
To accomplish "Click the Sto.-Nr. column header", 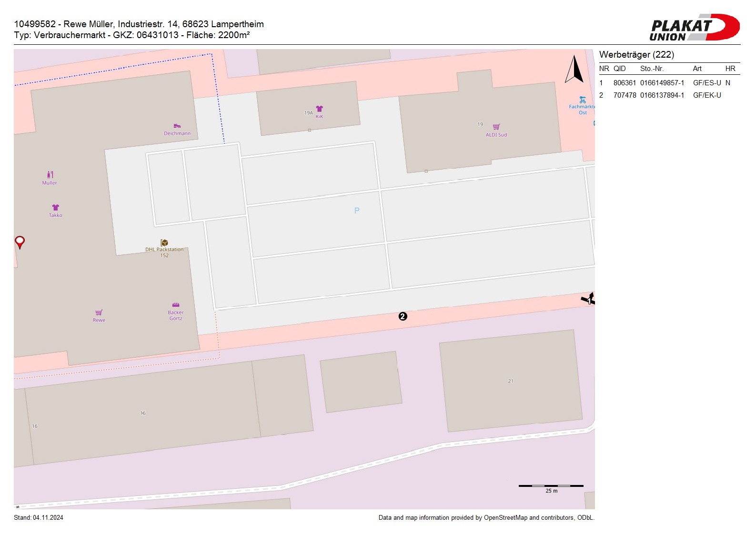I will coord(652,69).
